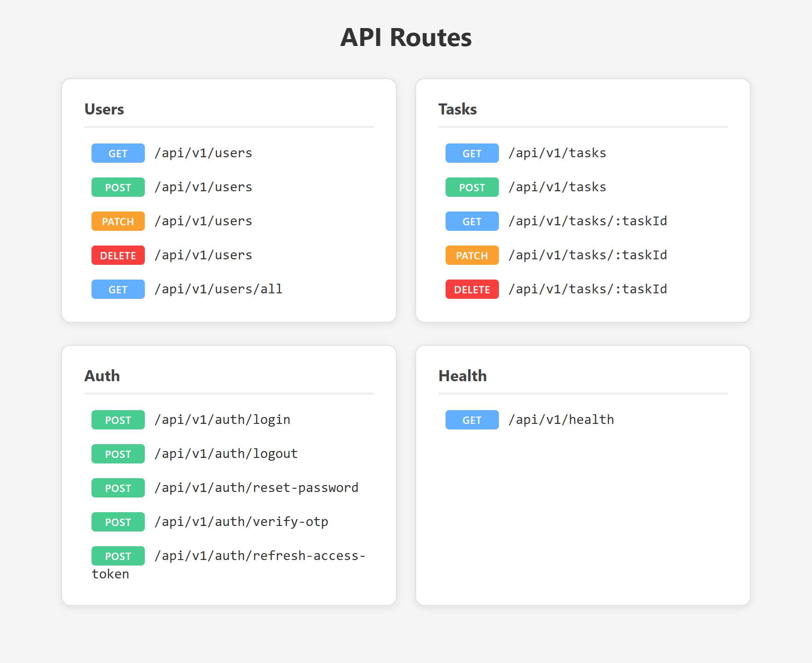Click the GET badge beside /api/v1/tasks/:taskId
This screenshot has height=663, width=812.
(472, 221)
